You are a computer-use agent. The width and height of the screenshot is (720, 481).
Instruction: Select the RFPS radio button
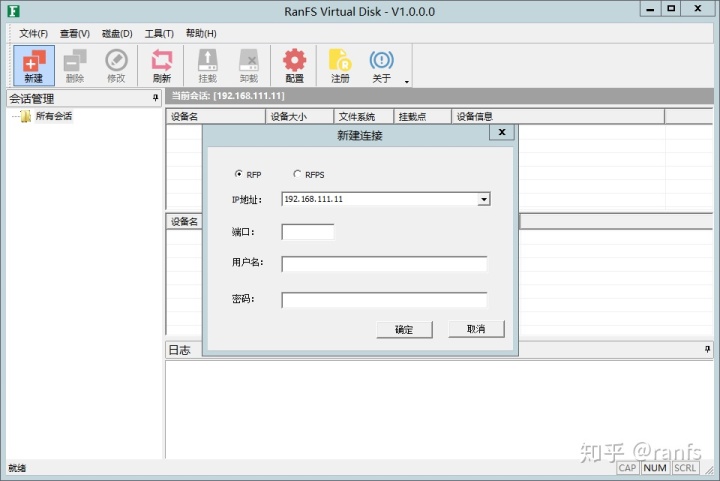pyautogui.click(x=297, y=174)
